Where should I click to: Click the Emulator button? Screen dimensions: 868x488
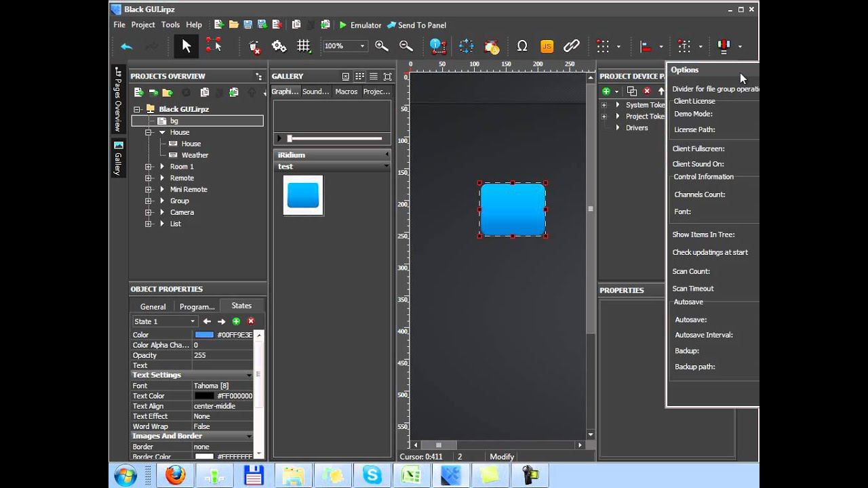point(359,25)
